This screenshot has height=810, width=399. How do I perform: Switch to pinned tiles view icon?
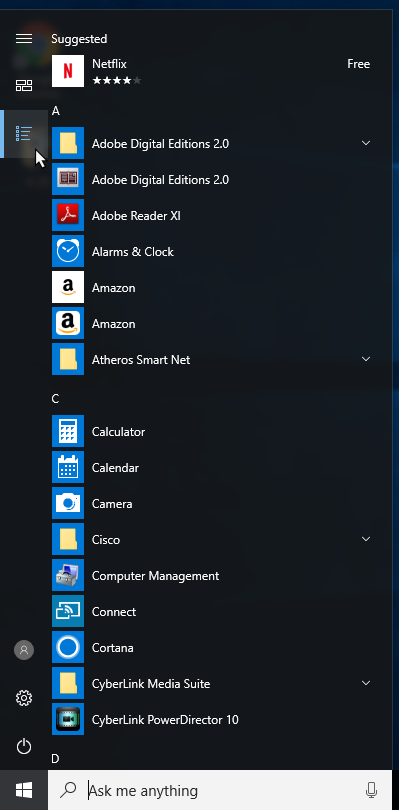24,86
